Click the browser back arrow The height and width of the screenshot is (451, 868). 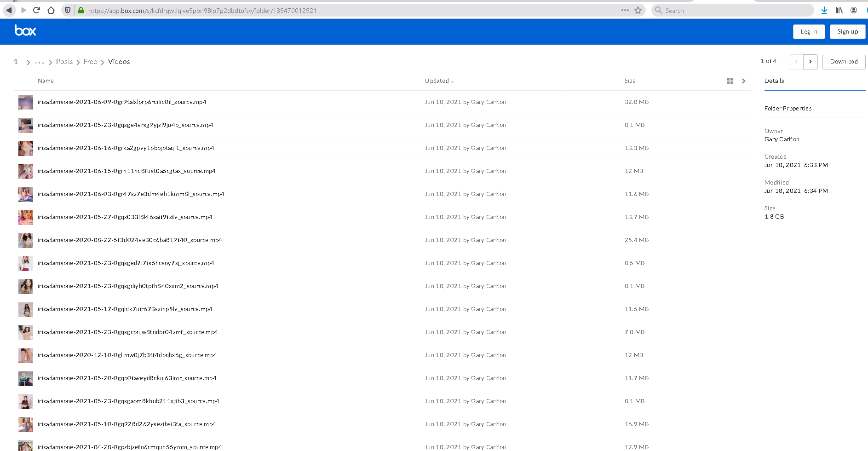(9, 10)
